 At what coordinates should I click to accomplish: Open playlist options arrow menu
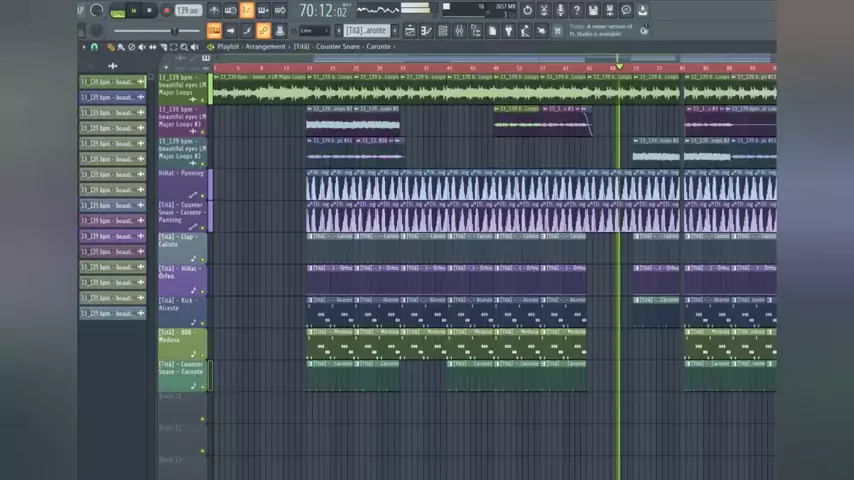tap(84, 47)
